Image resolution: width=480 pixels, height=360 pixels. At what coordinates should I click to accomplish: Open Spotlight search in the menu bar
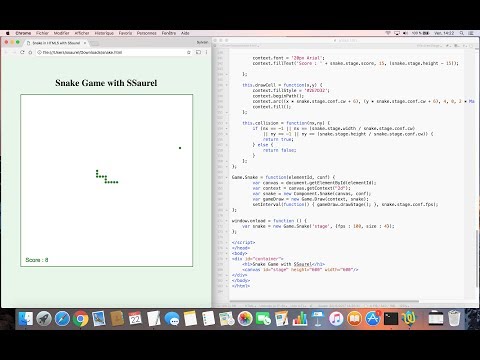click(x=462, y=33)
